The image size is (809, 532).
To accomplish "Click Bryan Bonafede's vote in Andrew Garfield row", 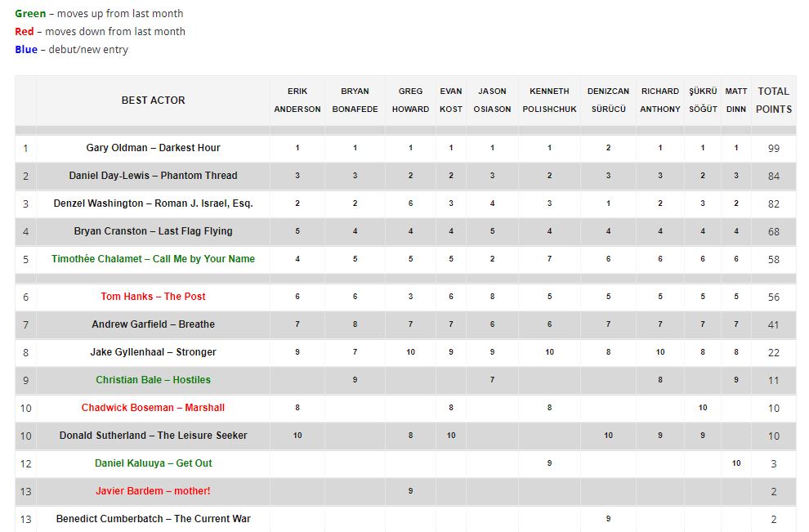I will point(355,324).
